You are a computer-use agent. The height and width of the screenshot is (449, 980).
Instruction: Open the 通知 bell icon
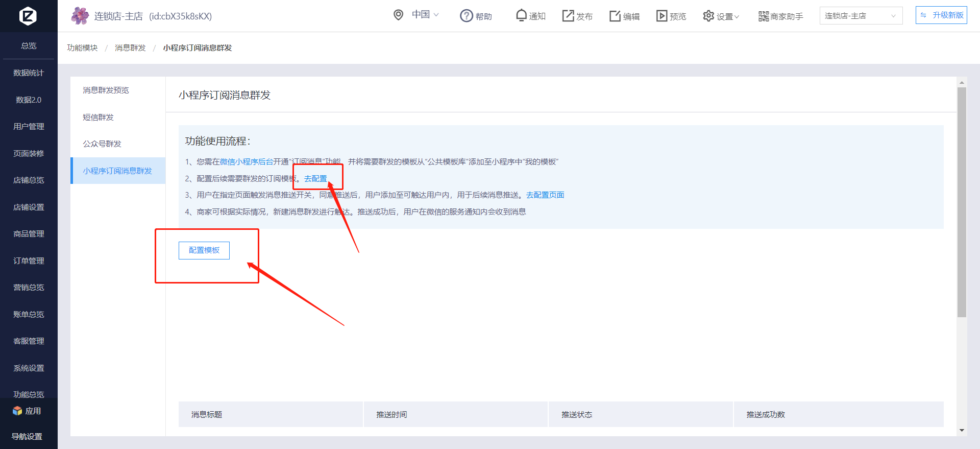coord(521,15)
